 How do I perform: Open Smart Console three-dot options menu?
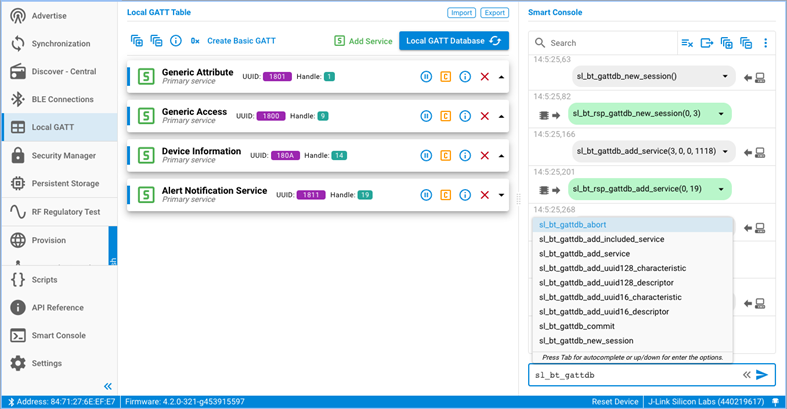click(x=766, y=43)
